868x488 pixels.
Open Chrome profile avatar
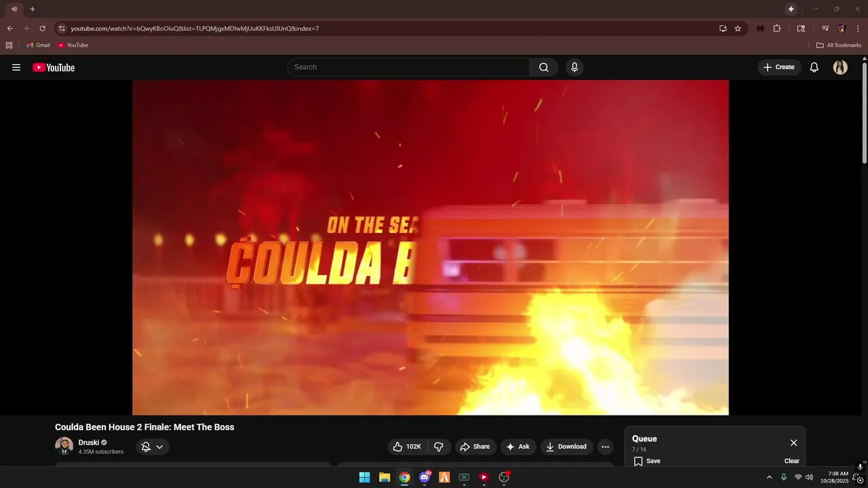click(x=842, y=28)
